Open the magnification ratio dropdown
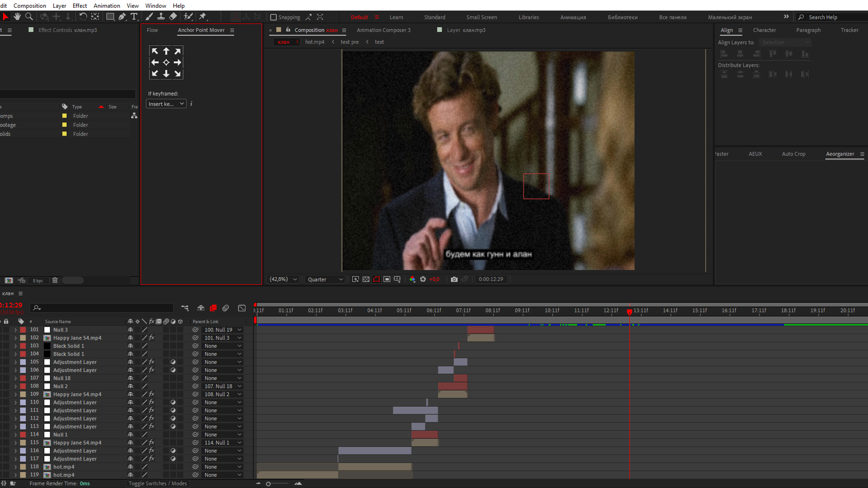The width and height of the screenshot is (868, 488). point(283,279)
